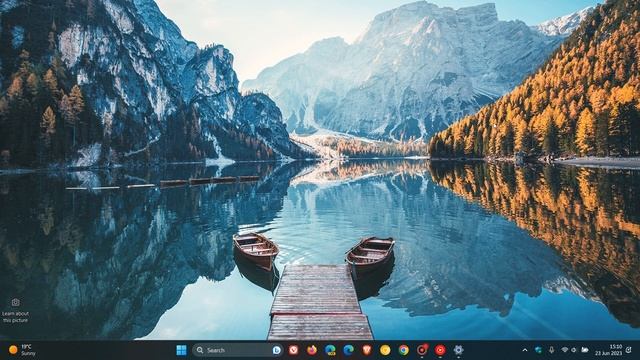Expand hidden system tray icons chevron
The width and height of the screenshot is (640, 360).
pos(525,350)
